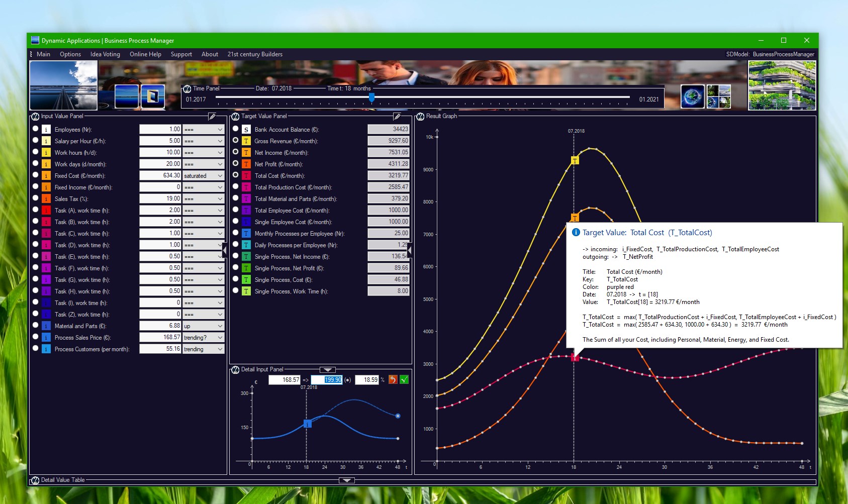The height and width of the screenshot is (504, 848).
Task: Toggle the Gross Revenue target radio button
Action: coord(235,140)
